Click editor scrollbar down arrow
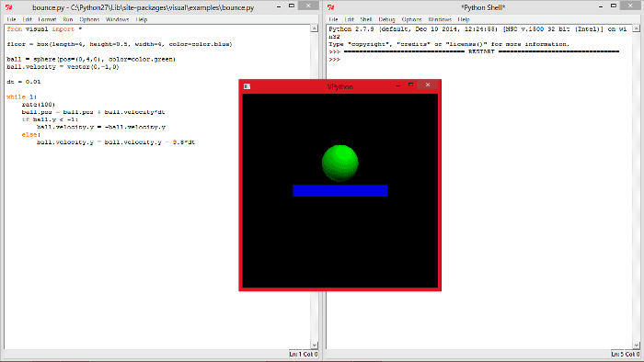 click(x=315, y=345)
